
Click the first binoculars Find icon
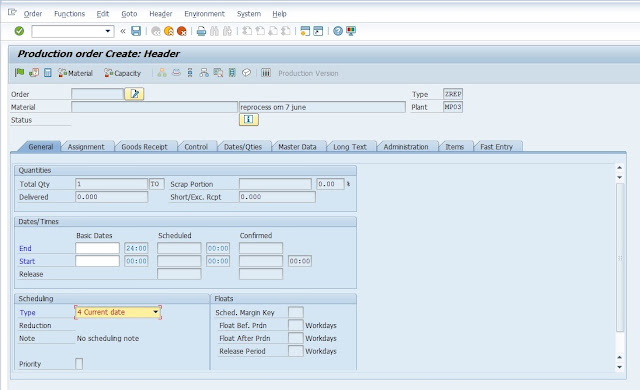(214, 31)
